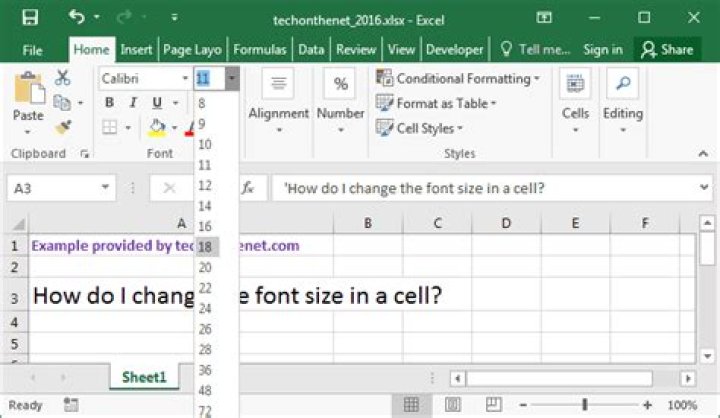The image size is (720, 418).
Task: Switch to the Formulas tab
Action: pos(259,50)
